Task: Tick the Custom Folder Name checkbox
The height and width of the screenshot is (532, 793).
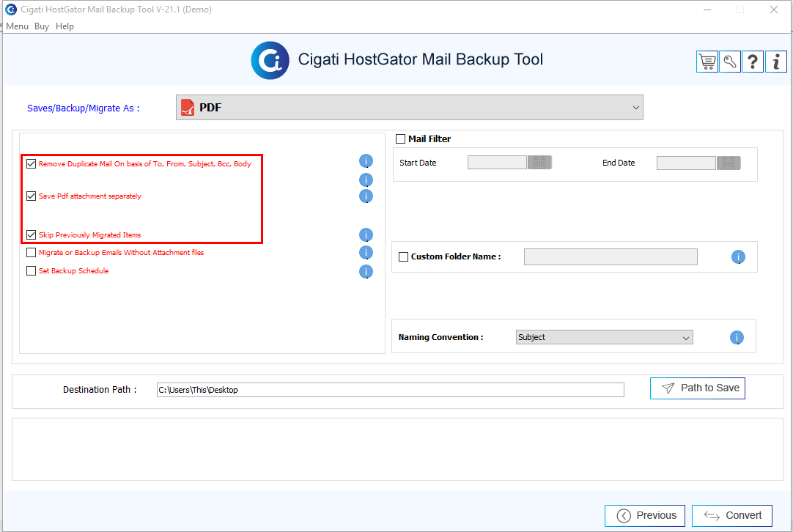Action: point(404,257)
